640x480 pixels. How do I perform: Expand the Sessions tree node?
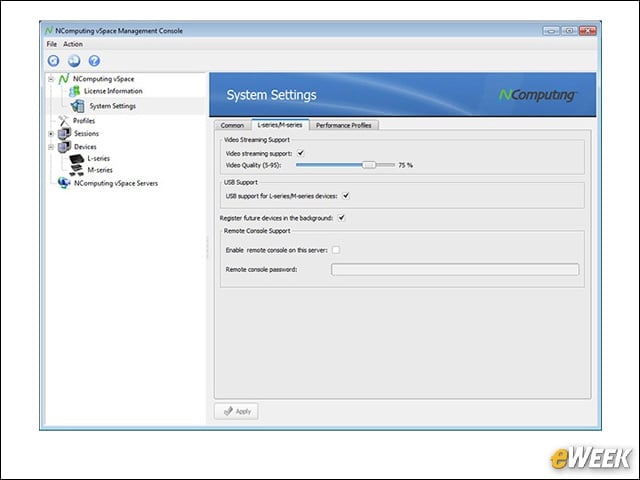51,133
